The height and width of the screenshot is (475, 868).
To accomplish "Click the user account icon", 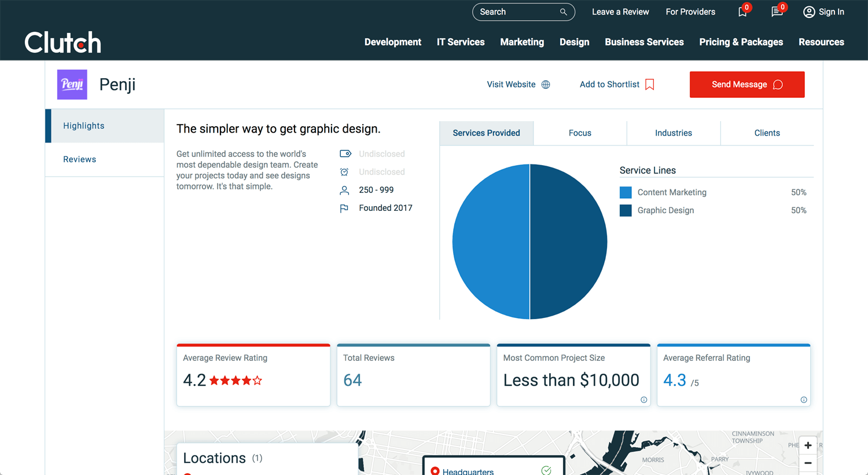I will coord(809,12).
